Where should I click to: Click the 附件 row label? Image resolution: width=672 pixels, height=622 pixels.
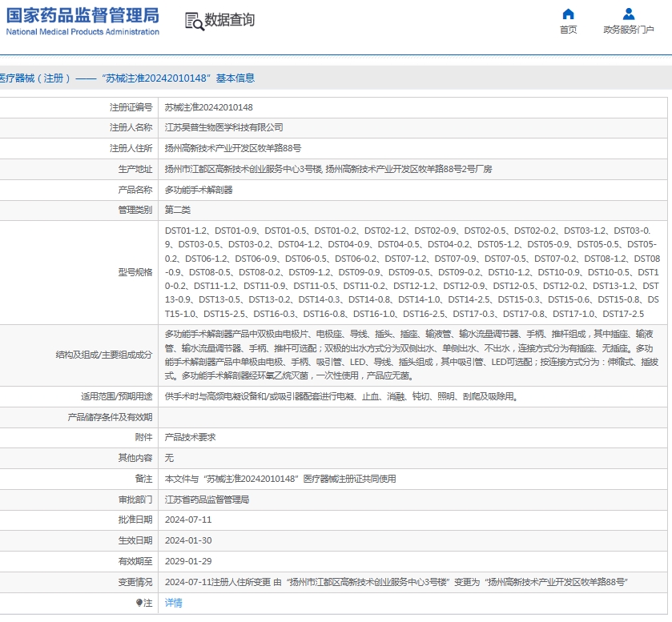(143, 437)
